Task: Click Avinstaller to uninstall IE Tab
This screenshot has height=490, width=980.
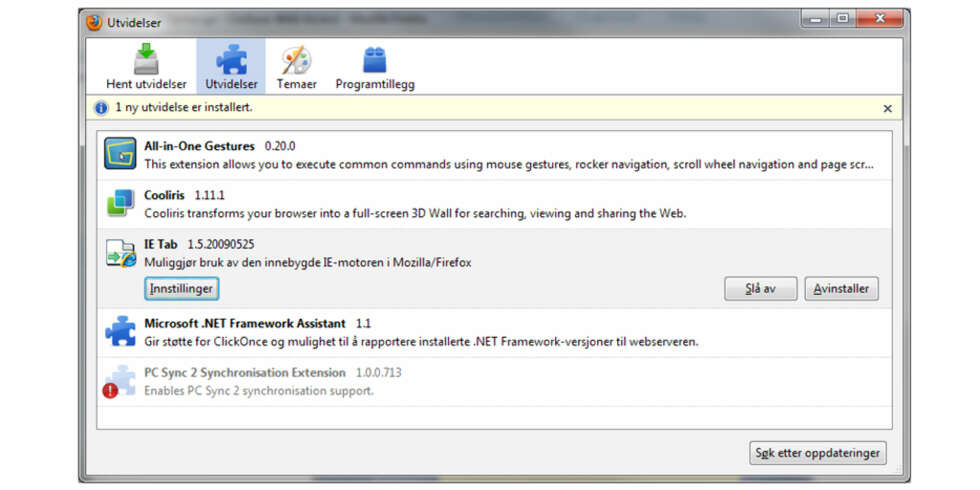Action: click(x=841, y=289)
